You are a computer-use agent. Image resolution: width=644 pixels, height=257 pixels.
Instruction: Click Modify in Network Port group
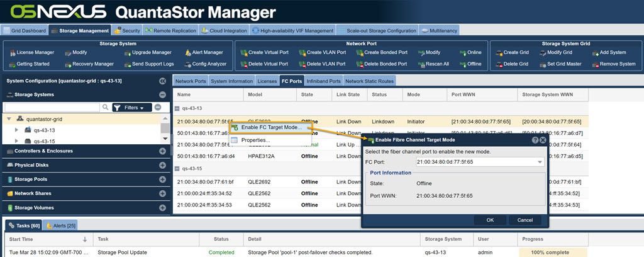click(x=429, y=53)
